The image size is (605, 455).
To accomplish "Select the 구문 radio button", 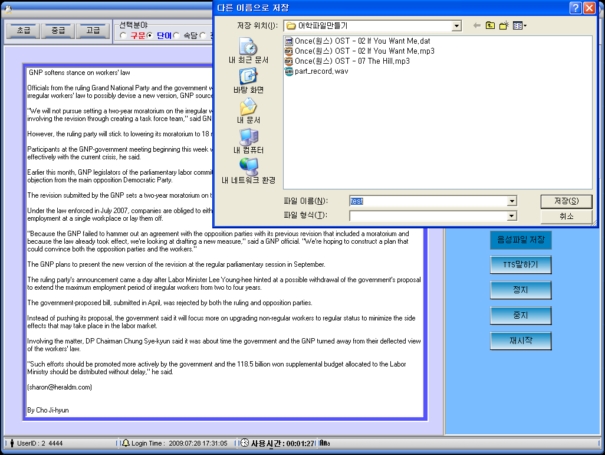I will (123, 36).
